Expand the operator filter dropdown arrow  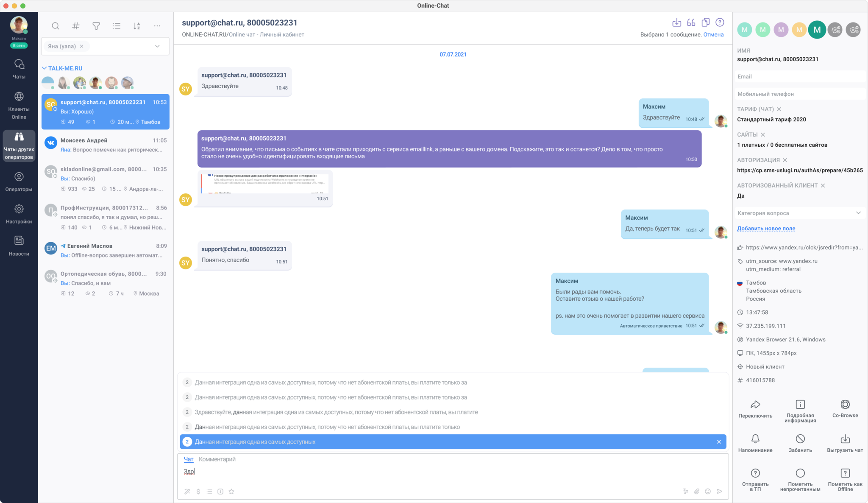point(157,46)
